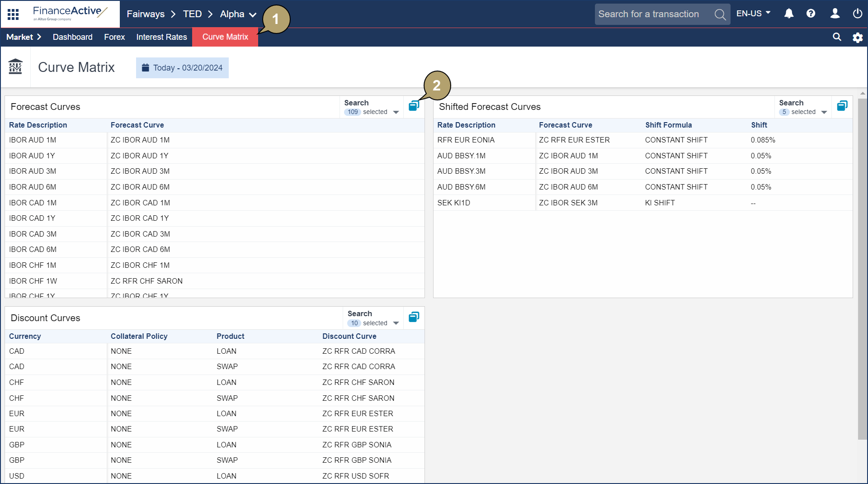Expand the Market menu chevron
Image resolution: width=868 pixels, height=484 pixels.
39,37
